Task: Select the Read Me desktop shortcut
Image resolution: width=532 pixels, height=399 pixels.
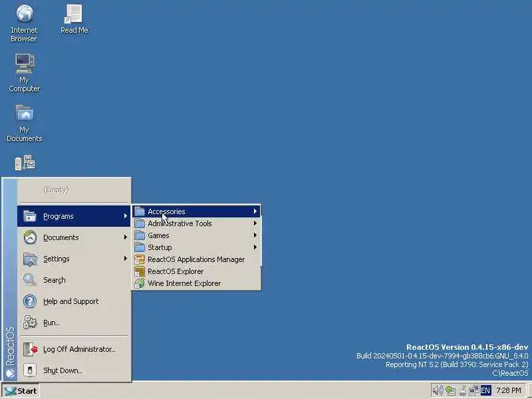Action: 74,19
